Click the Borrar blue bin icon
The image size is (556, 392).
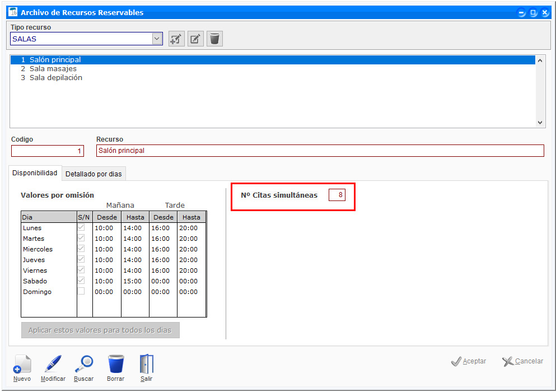pos(115,365)
